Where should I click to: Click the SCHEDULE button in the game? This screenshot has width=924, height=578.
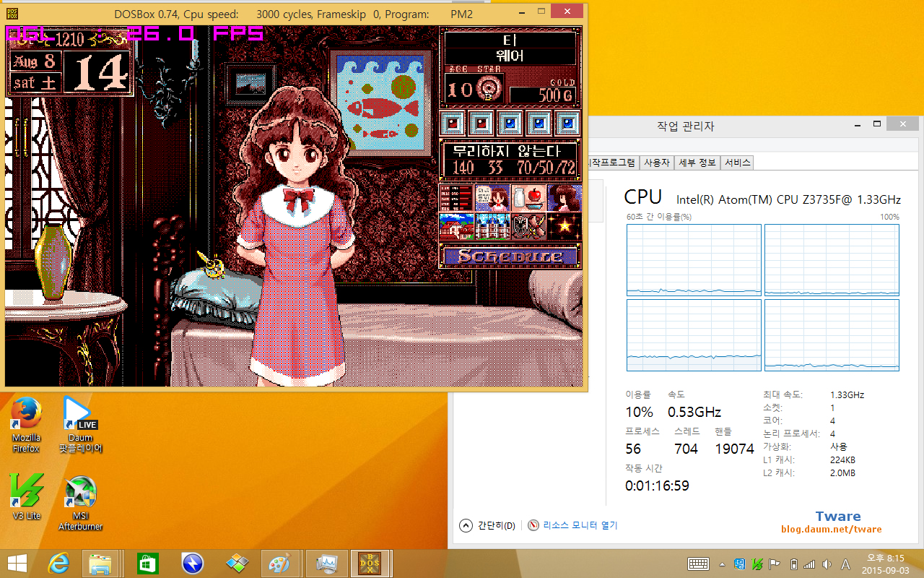coord(510,256)
